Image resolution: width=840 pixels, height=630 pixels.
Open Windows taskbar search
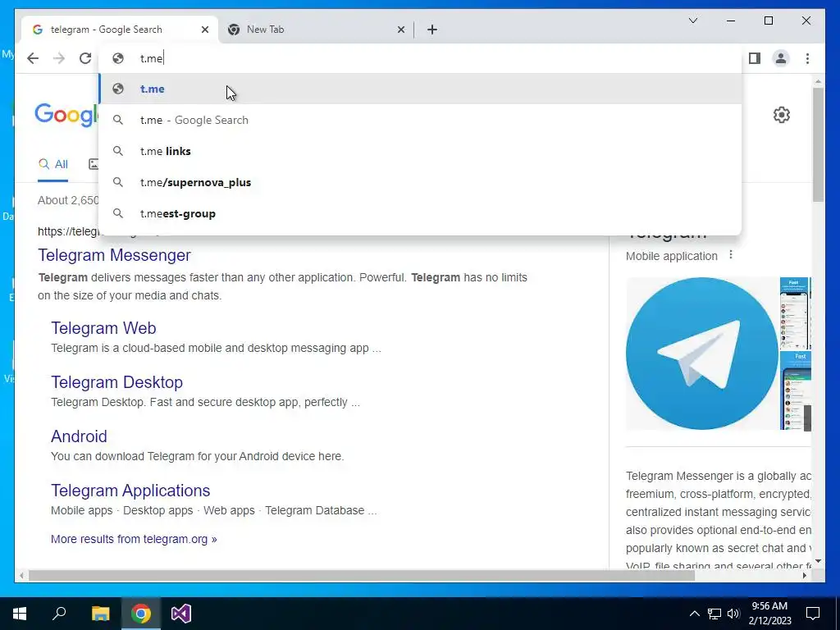coord(59,614)
